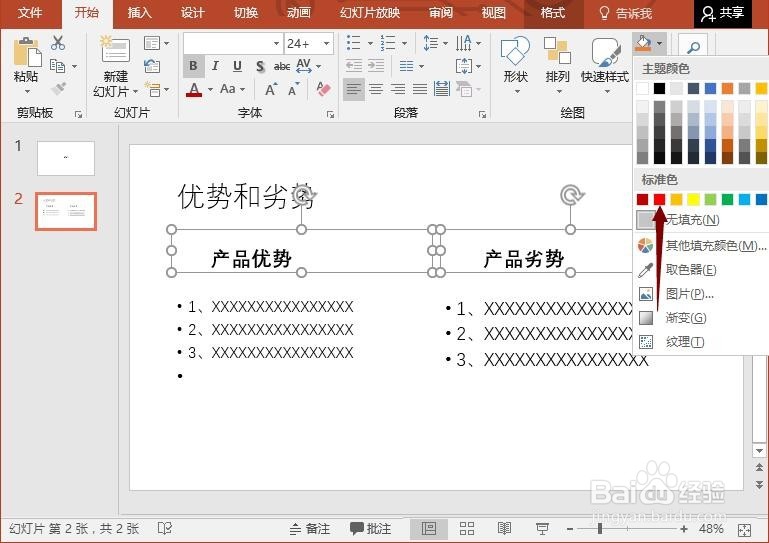Toggle Underline formatting

[237, 66]
